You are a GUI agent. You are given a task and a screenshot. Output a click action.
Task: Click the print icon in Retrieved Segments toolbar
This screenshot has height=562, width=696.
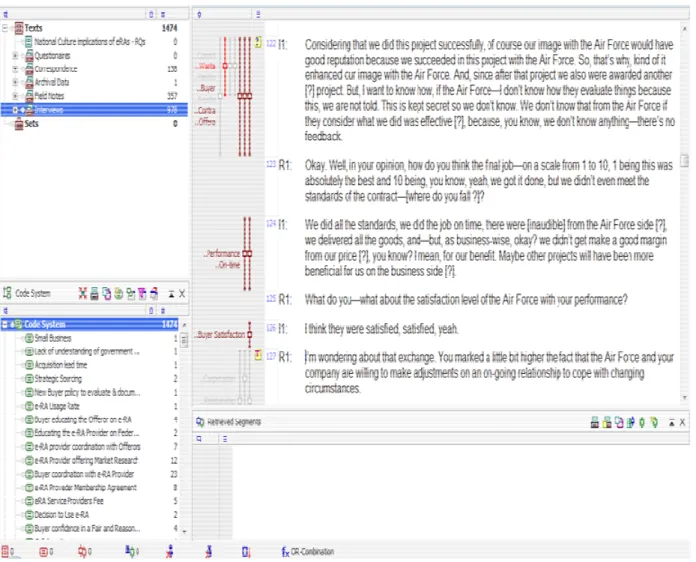[x=595, y=422]
